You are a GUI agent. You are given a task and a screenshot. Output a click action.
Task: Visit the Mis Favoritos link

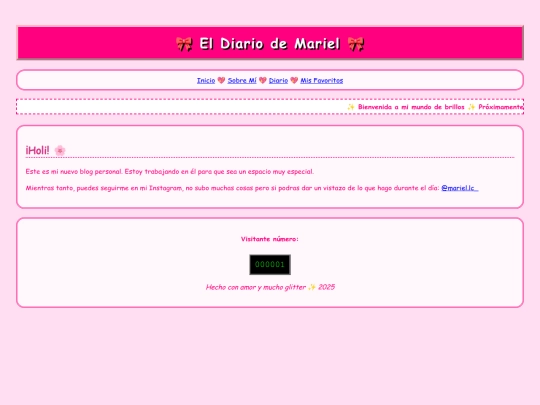[322, 80]
